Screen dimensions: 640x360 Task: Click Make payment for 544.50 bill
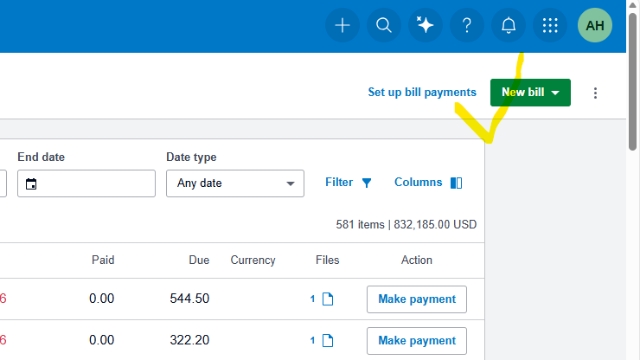(x=417, y=299)
